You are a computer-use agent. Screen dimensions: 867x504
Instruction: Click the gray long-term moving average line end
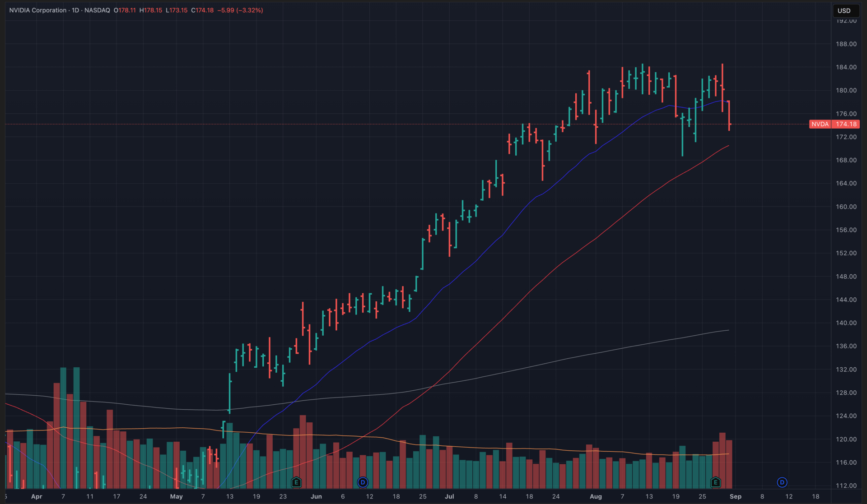(x=728, y=330)
